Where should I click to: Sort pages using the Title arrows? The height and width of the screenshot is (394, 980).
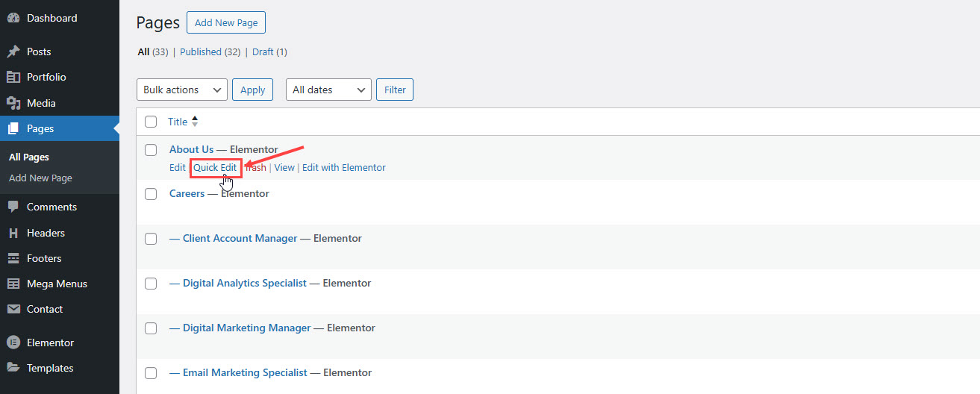(195, 122)
